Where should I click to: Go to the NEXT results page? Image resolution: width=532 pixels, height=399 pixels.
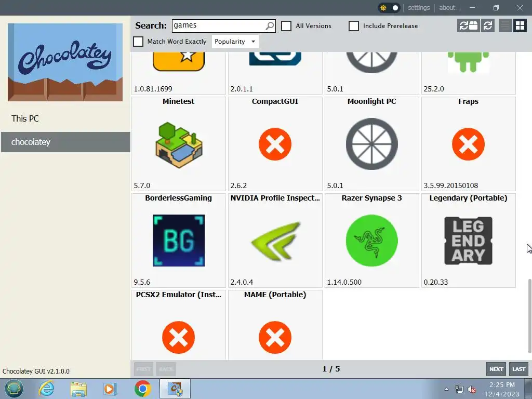(x=496, y=369)
